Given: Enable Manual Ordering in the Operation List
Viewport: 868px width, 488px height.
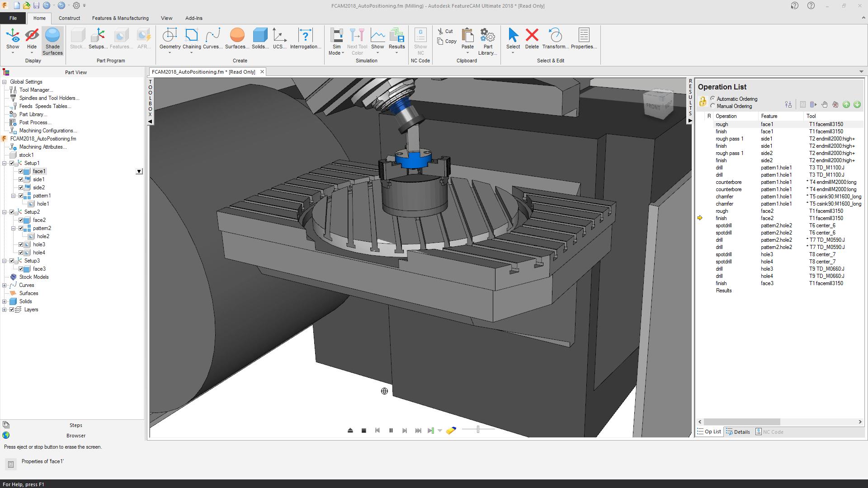Looking at the screenshot, I should click(x=712, y=106).
